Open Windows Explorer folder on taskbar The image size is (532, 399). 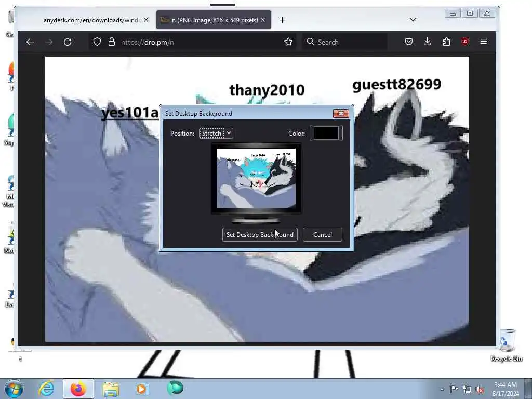[x=111, y=389]
